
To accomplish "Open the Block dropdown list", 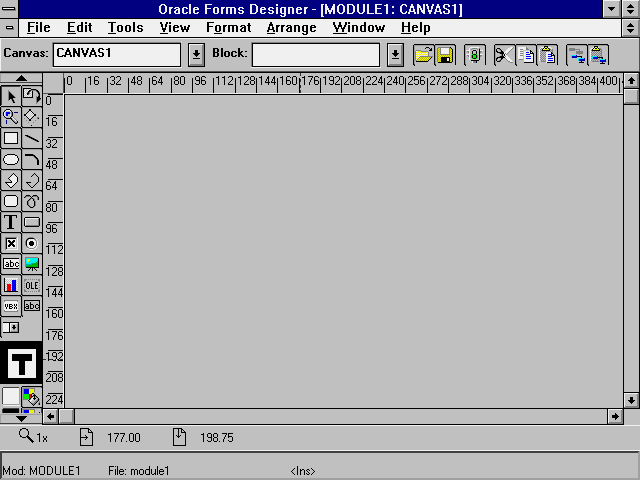I will pos(395,54).
